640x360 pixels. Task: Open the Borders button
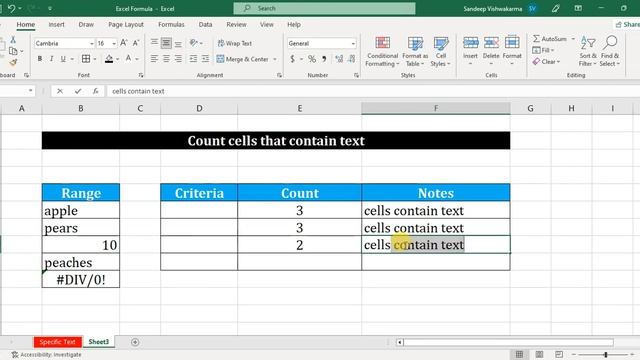coord(86,59)
